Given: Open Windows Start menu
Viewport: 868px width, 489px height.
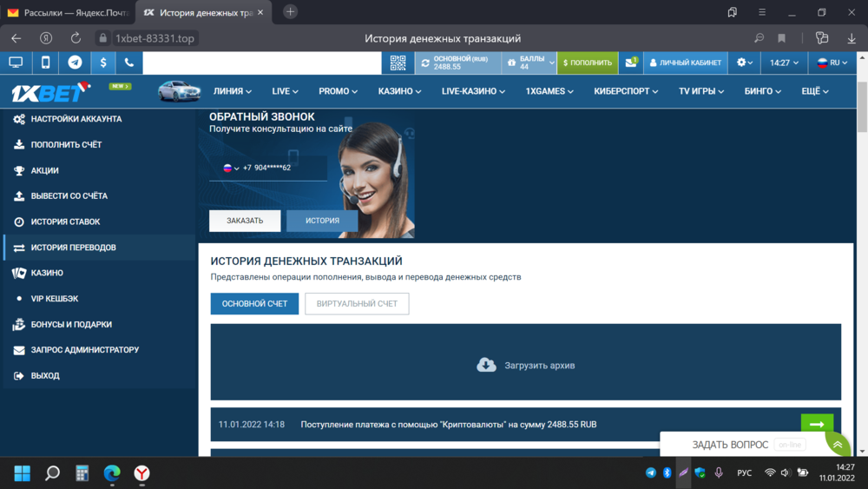Looking at the screenshot, I should (23, 473).
